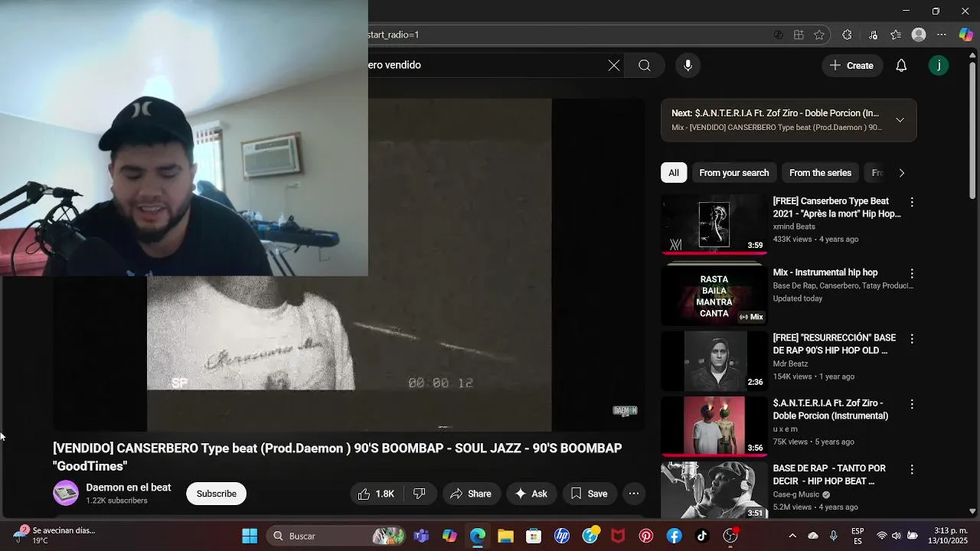Viewport: 980px width, 551px height.
Task: Open clock and date 3:13 p. m.
Action: pyautogui.click(x=949, y=536)
